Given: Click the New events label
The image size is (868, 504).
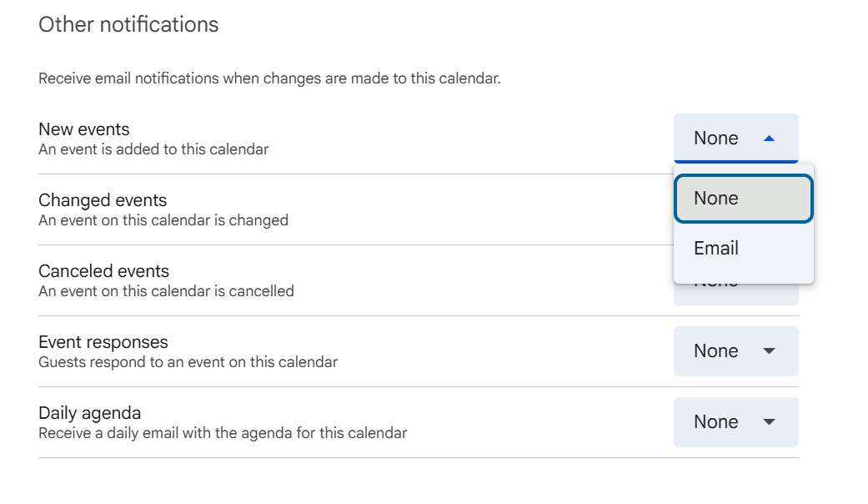Looking at the screenshot, I should coord(84,129).
